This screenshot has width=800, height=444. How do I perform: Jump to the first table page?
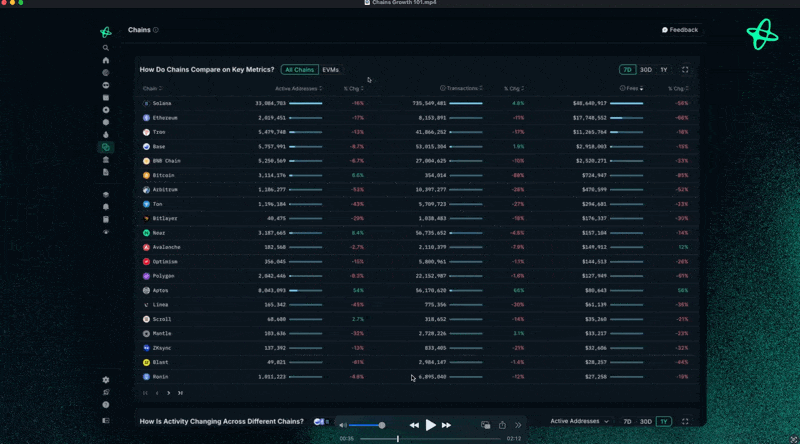pos(145,393)
